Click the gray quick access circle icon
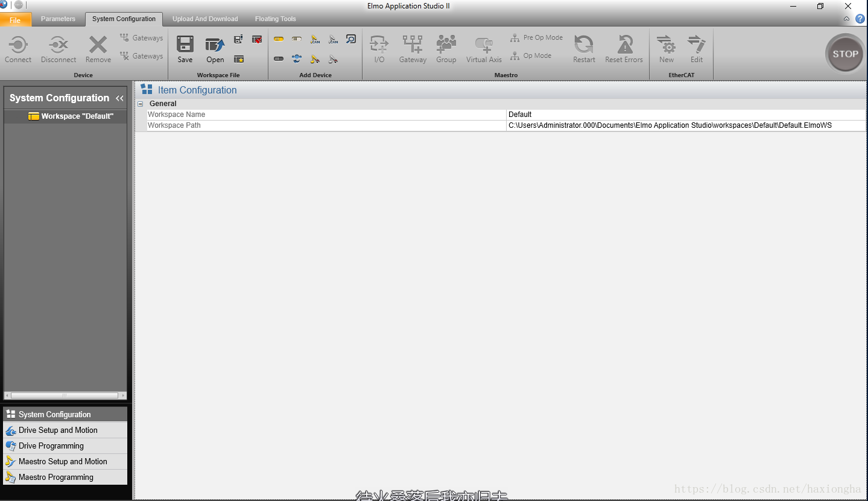Image resolution: width=868 pixels, height=501 pixels. pos(19,5)
